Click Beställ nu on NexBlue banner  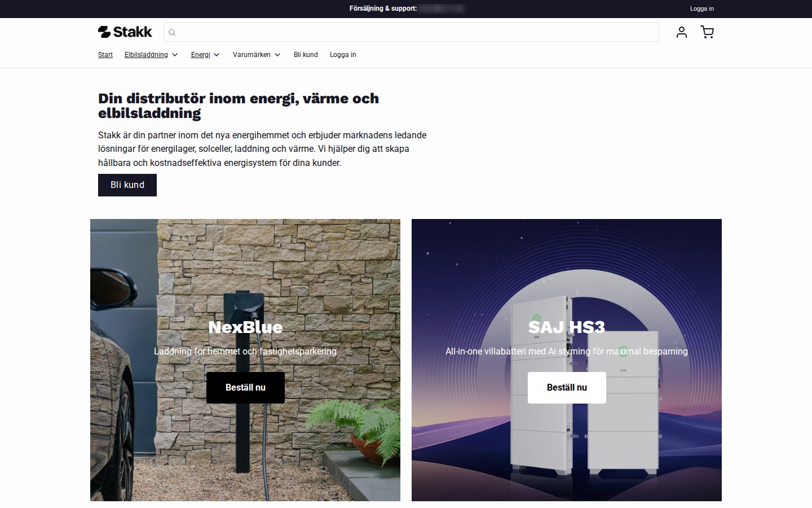pos(245,388)
